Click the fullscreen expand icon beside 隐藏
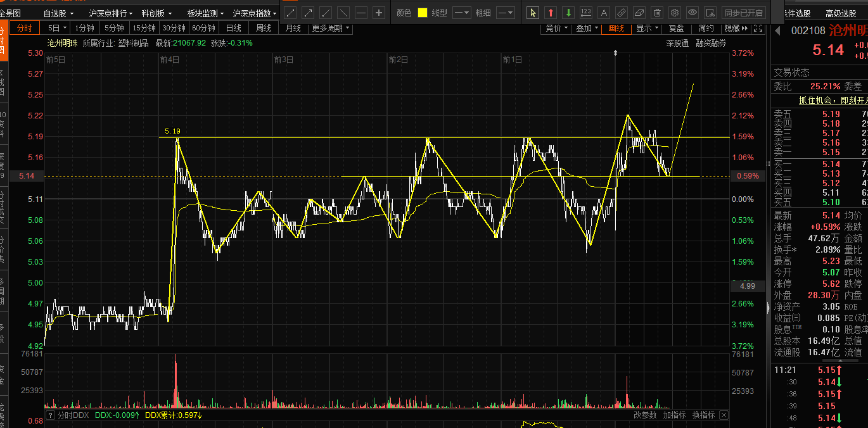The width and height of the screenshot is (868, 428). tap(758, 28)
